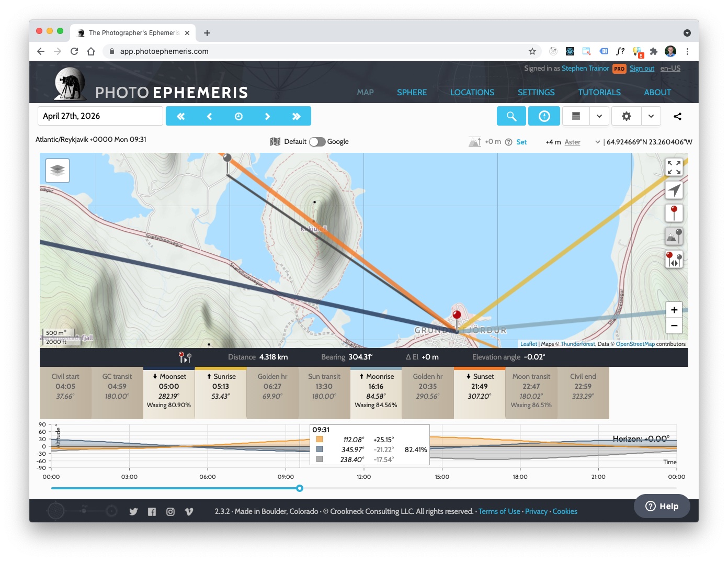Expand the coordinates chevron dropdown
The width and height of the screenshot is (728, 561).
pyautogui.click(x=597, y=142)
